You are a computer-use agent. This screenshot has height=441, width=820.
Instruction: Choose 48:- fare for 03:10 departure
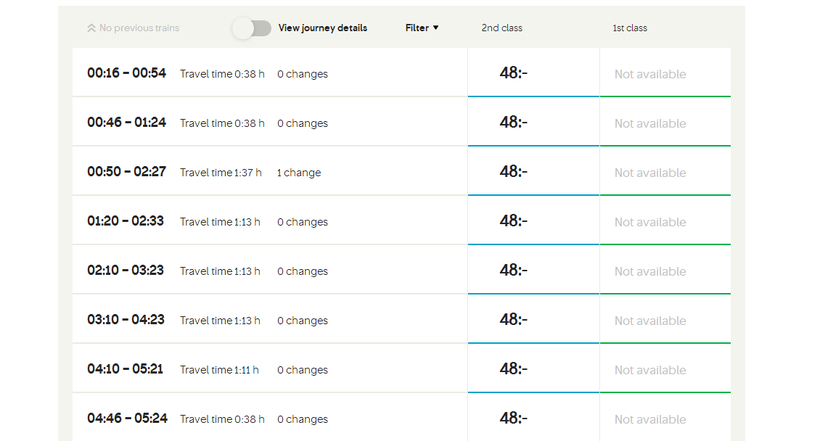coord(514,320)
